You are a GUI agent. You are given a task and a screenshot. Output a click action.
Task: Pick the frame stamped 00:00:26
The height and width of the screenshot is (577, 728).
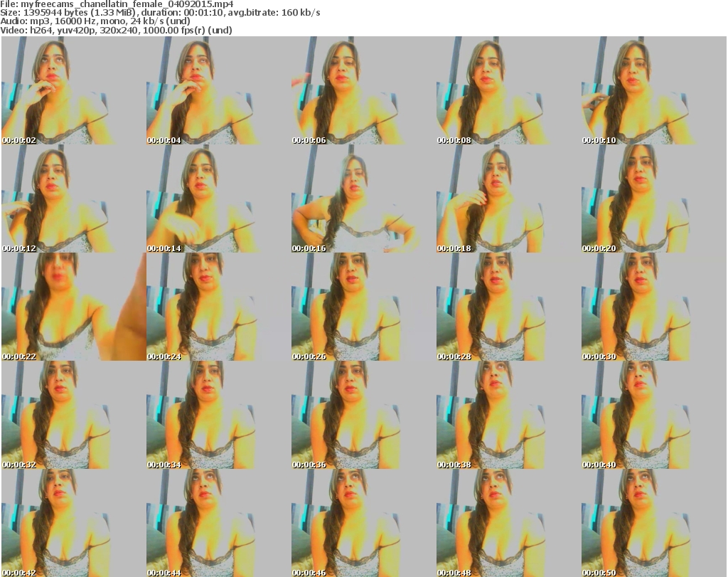(363, 307)
